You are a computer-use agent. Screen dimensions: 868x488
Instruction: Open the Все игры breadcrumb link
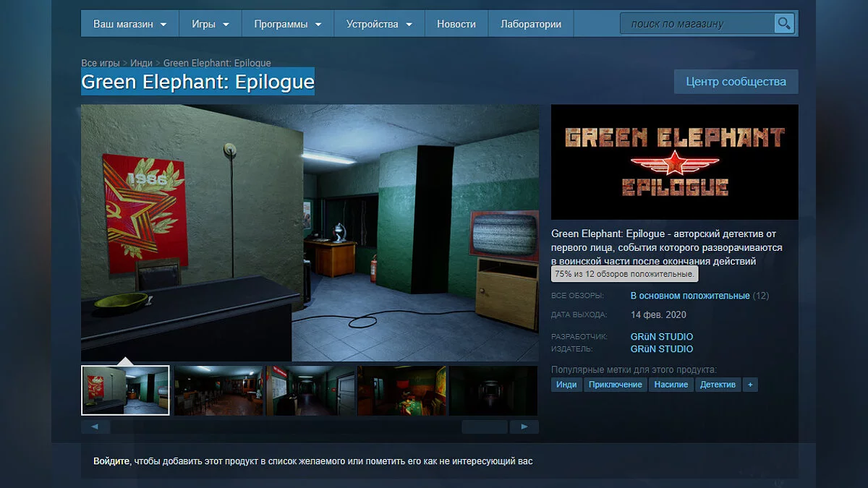(x=100, y=64)
